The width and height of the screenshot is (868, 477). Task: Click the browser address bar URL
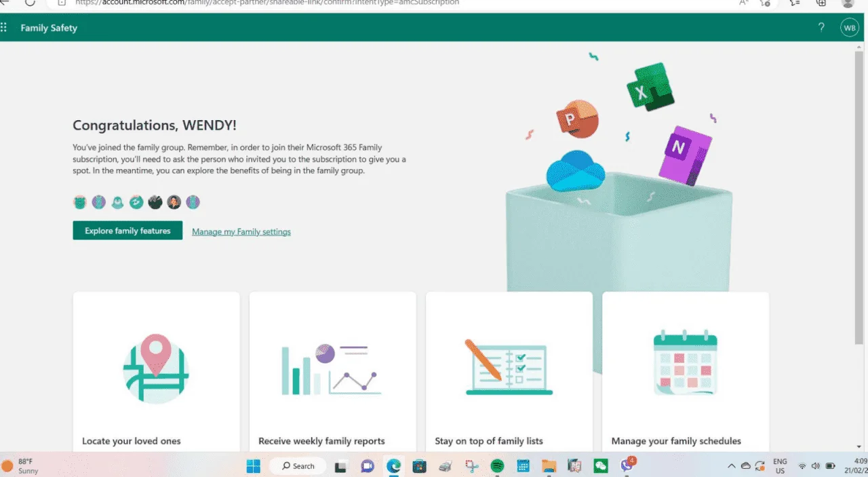click(x=267, y=3)
